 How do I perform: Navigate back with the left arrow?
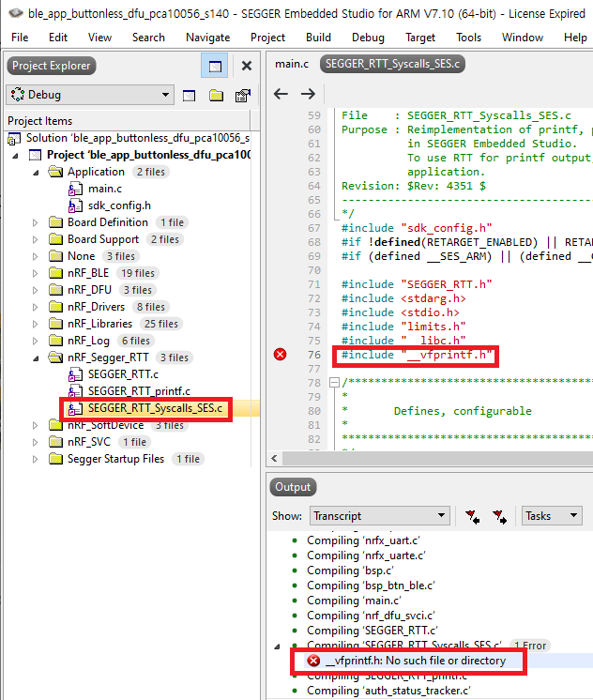click(x=281, y=94)
